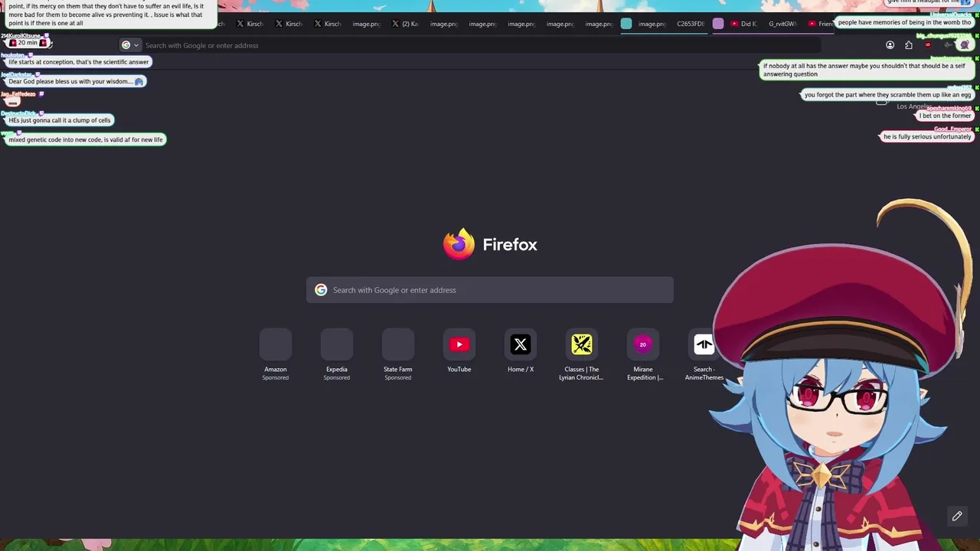Viewport: 980px width, 551px height.
Task: Collapse the teal tab group label
Action: (x=626, y=24)
